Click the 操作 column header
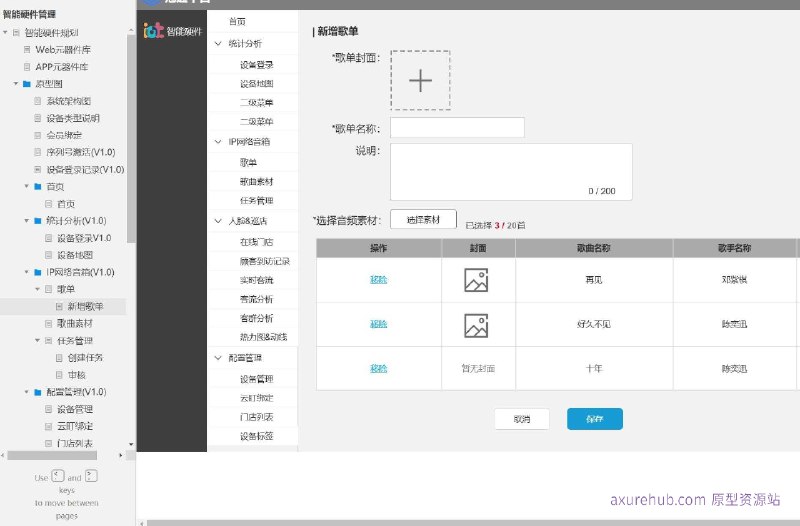The width and height of the screenshot is (800, 526). (379, 248)
